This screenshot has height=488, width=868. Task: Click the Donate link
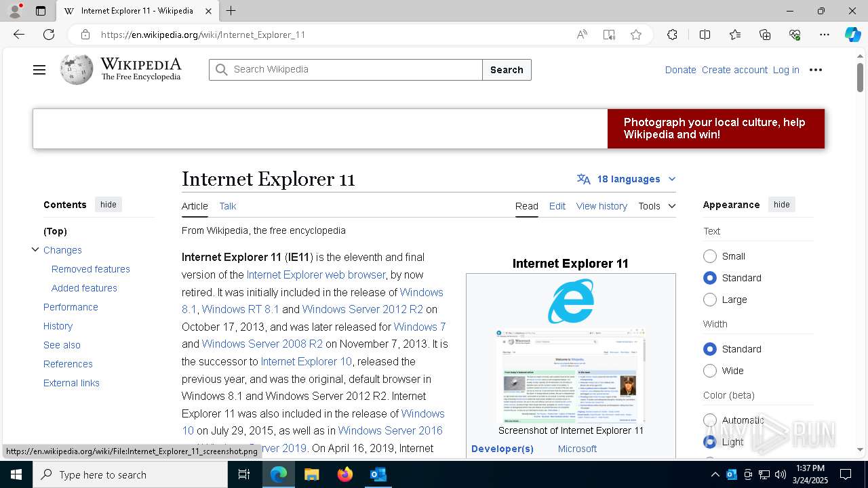pyautogui.click(x=680, y=70)
